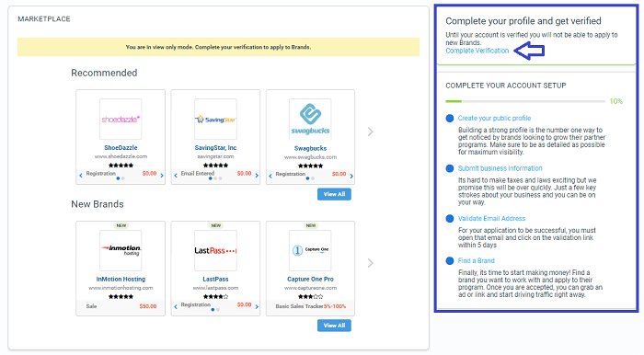The image size is (644, 355).
Task: Click savingstar.com URL text
Action: pyautogui.click(x=215, y=156)
